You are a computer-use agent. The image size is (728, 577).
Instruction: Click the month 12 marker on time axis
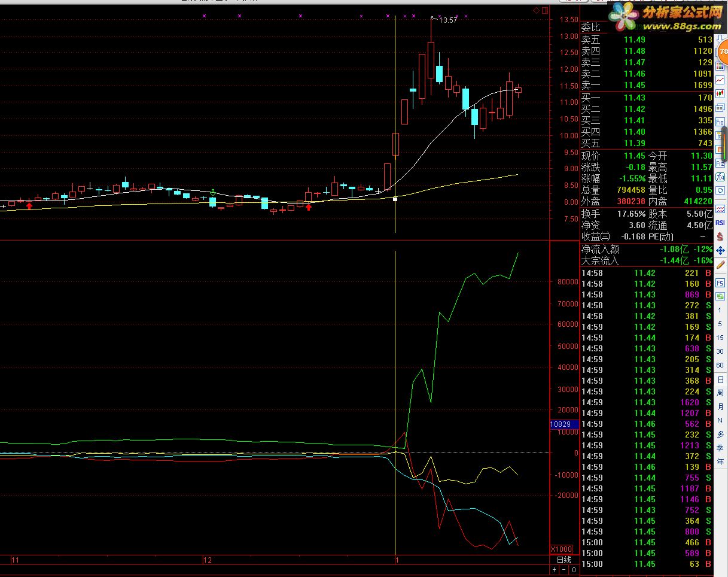coord(208,561)
